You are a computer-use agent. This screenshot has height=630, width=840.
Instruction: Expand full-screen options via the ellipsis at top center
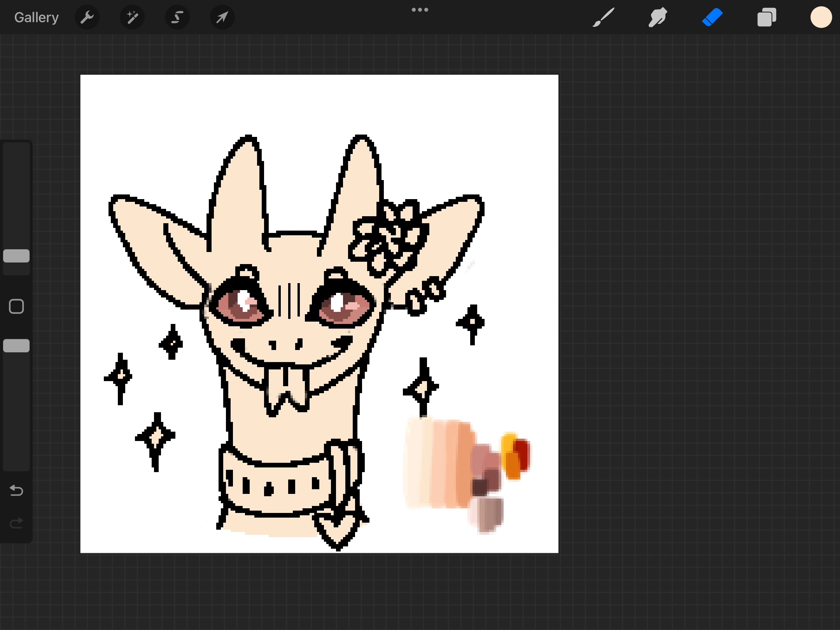tap(420, 10)
